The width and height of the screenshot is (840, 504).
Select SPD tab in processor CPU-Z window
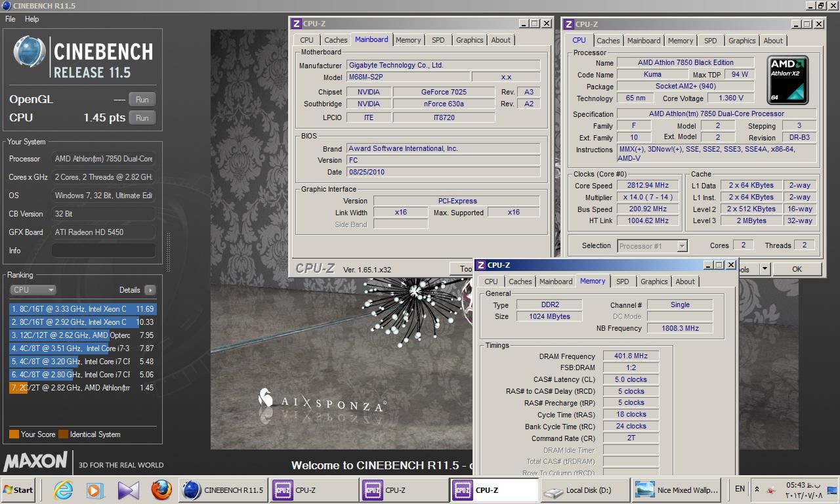pos(711,41)
